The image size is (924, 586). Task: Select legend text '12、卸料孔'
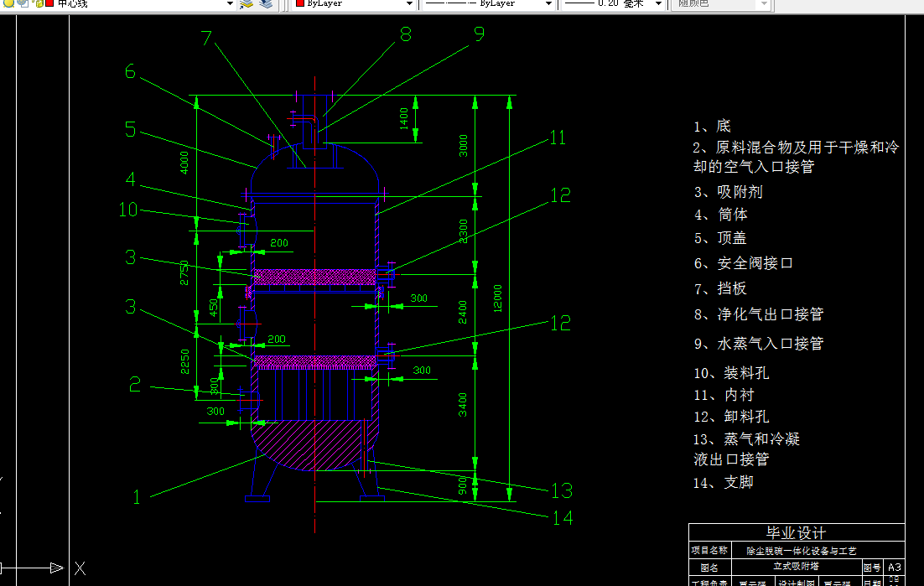[x=731, y=417]
